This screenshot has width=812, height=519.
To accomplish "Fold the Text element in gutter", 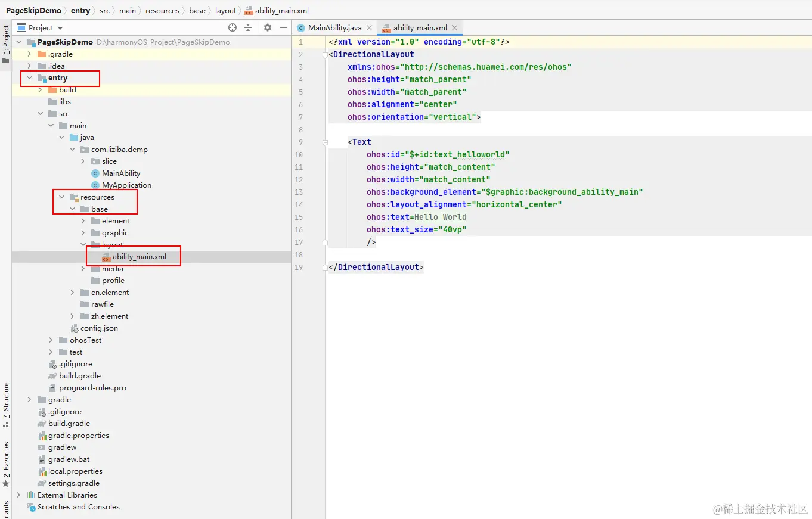I will pyautogui.click(x=326, y=142).
